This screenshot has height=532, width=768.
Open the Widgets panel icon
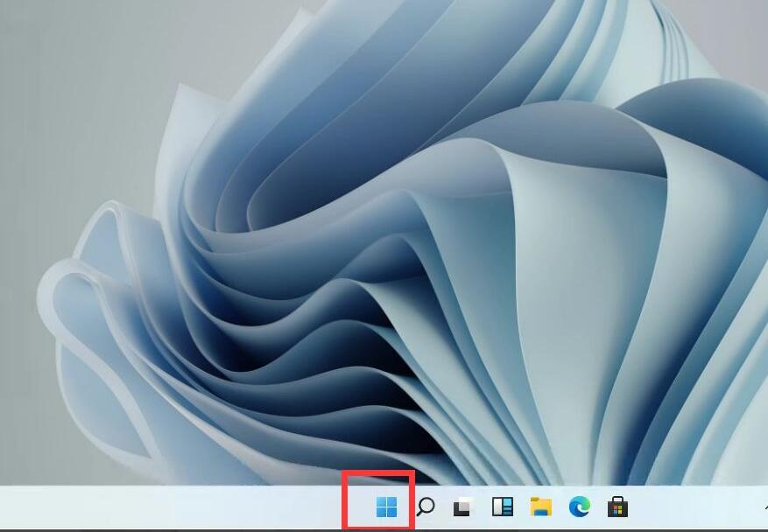[x=502, y=507]
